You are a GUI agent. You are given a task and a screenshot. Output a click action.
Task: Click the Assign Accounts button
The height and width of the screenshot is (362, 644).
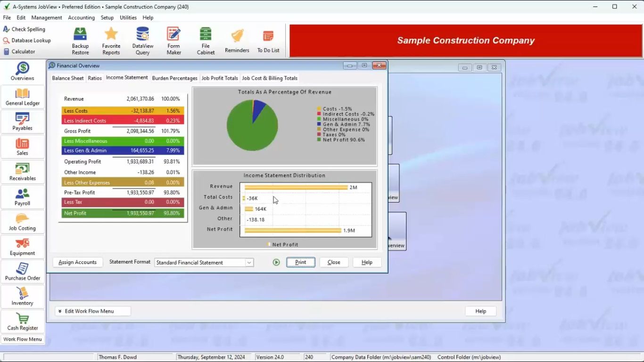tap(78, 263)
